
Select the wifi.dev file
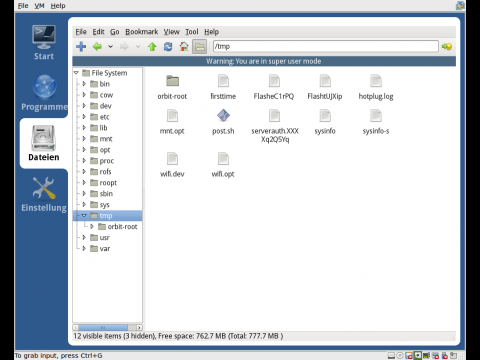[x=172, y=165]
